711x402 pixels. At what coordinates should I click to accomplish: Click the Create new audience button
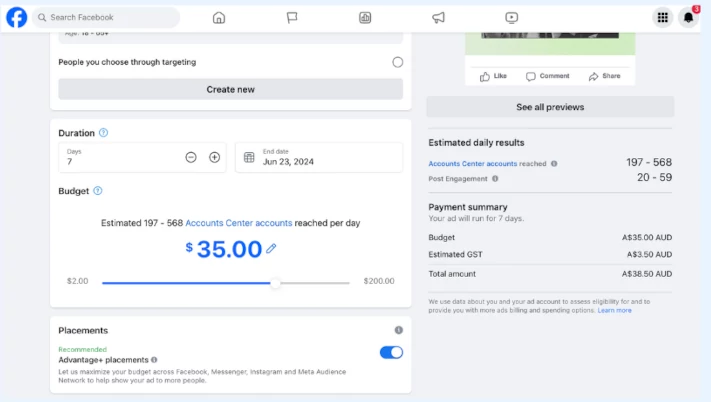point(230,89)
